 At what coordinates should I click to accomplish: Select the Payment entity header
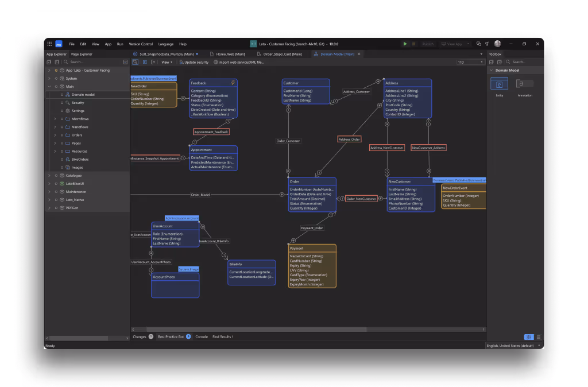click(312, 248)
